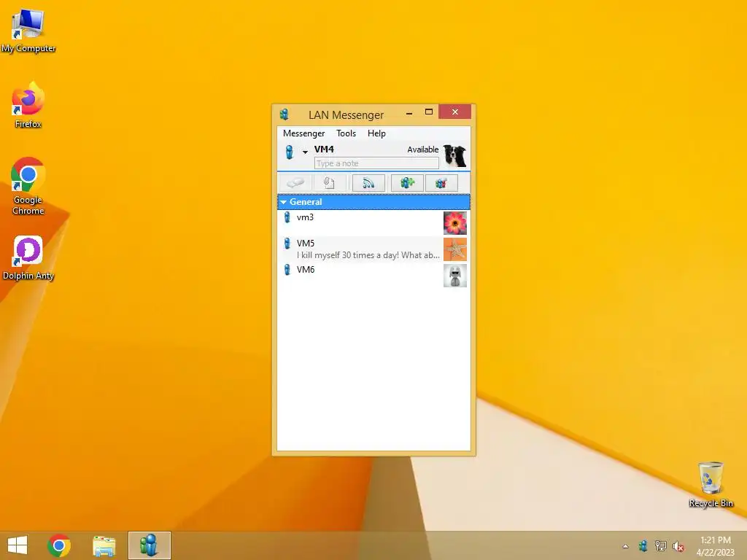Click the network tray icon
The height and width of the screenshot is (560, 747).
[661, 545]
